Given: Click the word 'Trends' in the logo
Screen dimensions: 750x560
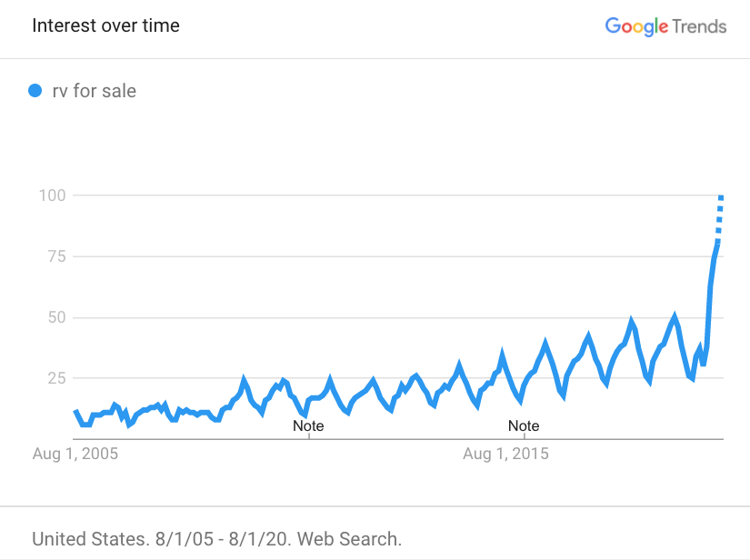Looking at the screenshot, I should coord(699,26).
